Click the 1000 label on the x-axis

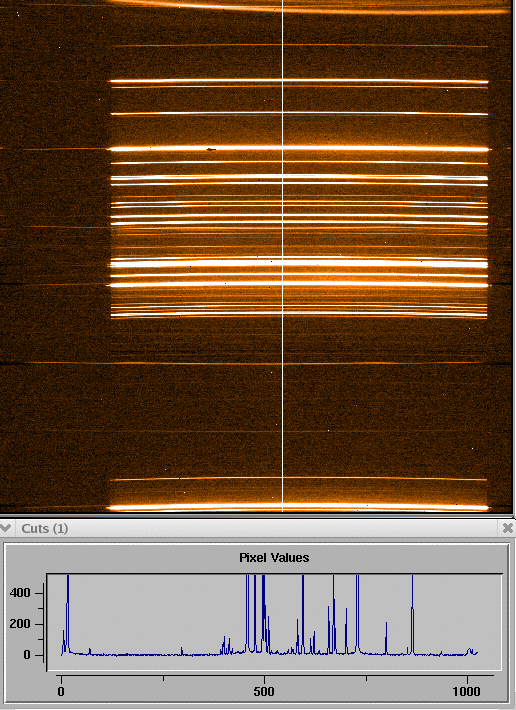(x=466, y=691)
